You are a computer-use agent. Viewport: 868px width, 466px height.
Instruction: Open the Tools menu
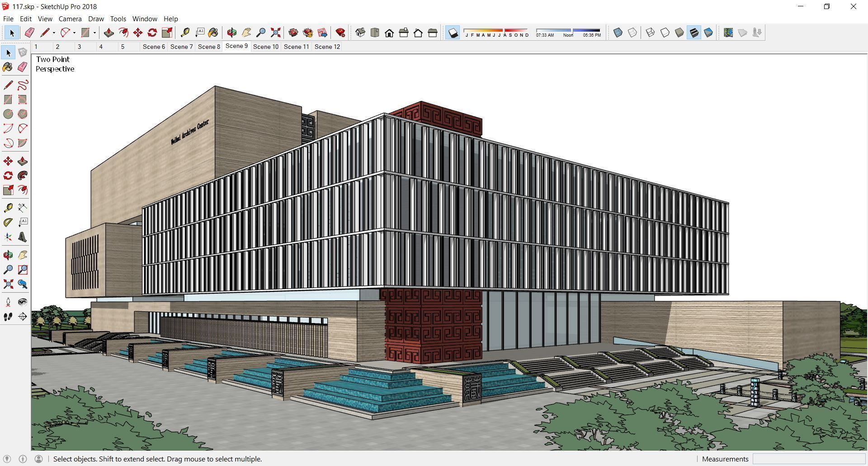point(118,19)
